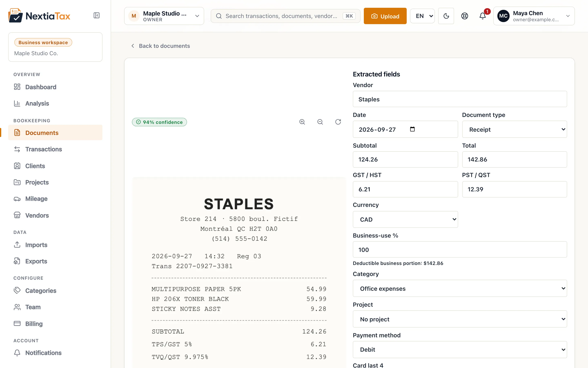
Task: Open Projects section
Action: [x=55, y=182]
